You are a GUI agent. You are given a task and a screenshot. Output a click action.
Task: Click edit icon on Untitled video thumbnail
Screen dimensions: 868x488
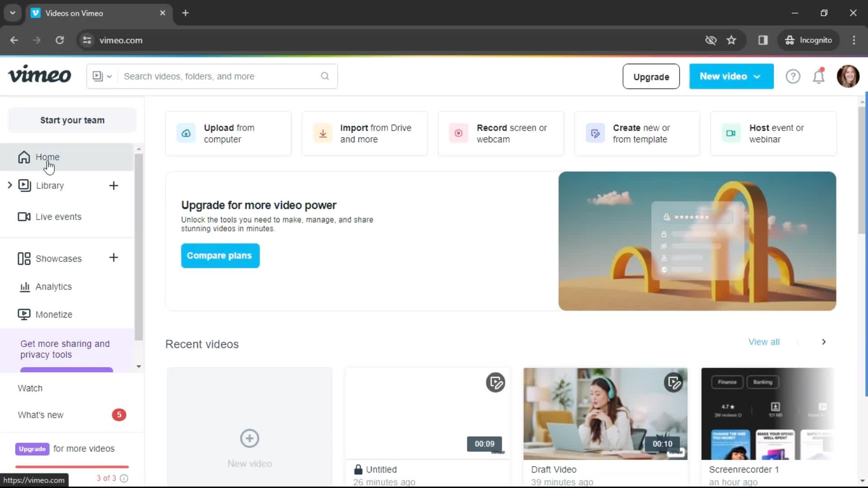tap(495, 383)
